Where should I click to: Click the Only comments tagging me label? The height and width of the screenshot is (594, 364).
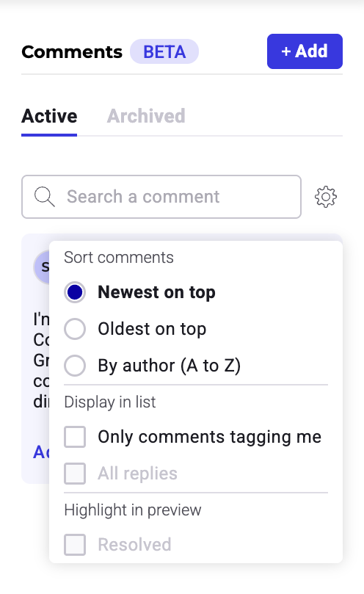click(x=209, y=437)
